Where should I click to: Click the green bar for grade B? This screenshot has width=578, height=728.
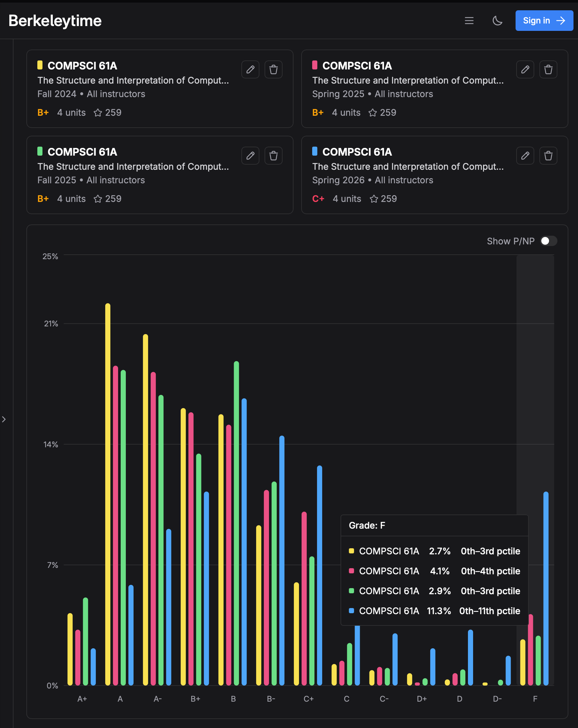[x=236, y=523]
